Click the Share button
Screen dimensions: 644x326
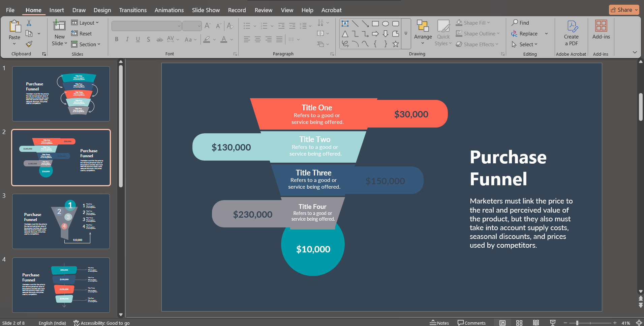pos(623,10)
